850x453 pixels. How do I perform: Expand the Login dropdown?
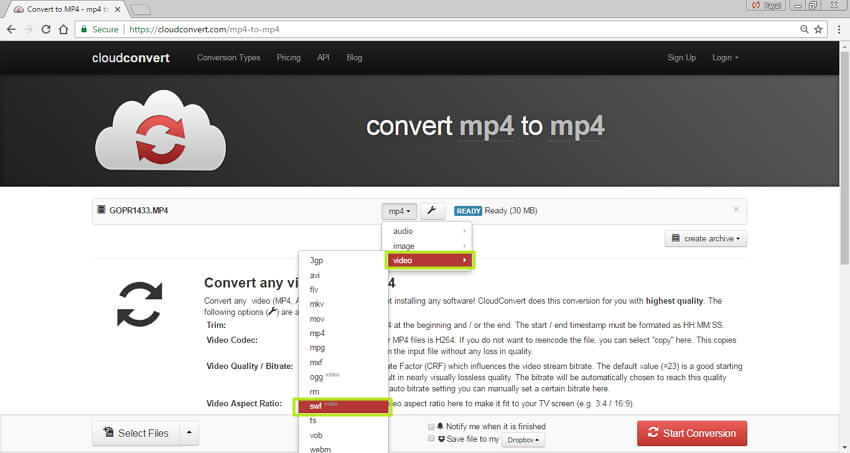click(725, 57)
